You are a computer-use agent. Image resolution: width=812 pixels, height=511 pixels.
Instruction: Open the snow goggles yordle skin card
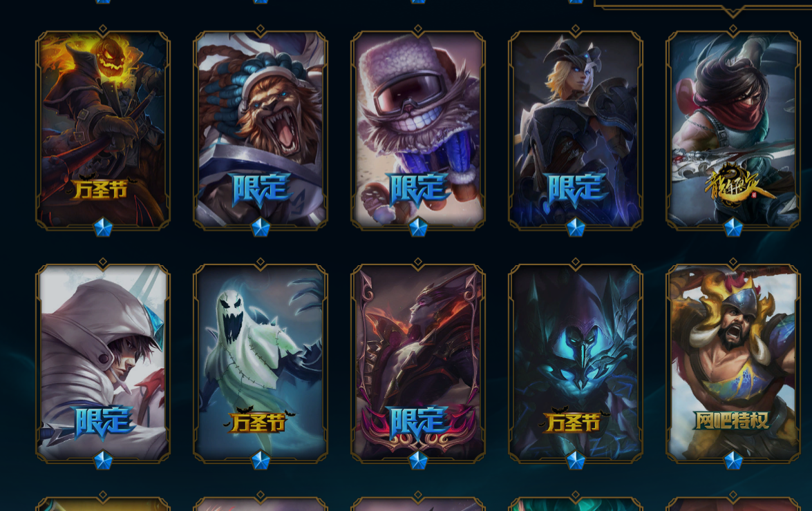[418, 131]
